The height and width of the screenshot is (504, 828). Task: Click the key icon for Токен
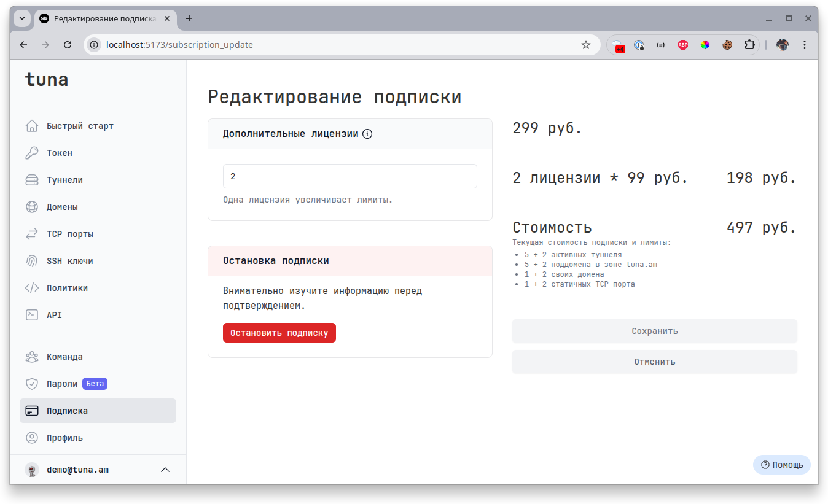[x=32, y=153]
